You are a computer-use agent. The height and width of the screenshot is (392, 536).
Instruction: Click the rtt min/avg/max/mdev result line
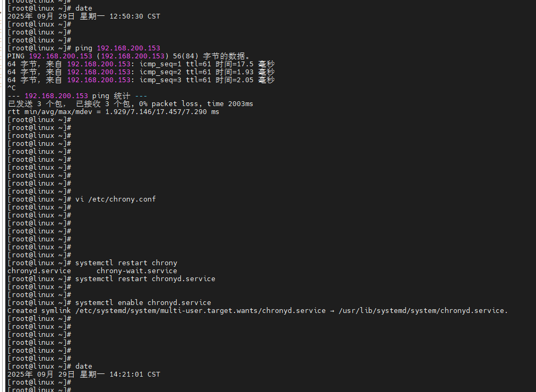[113, 112]
